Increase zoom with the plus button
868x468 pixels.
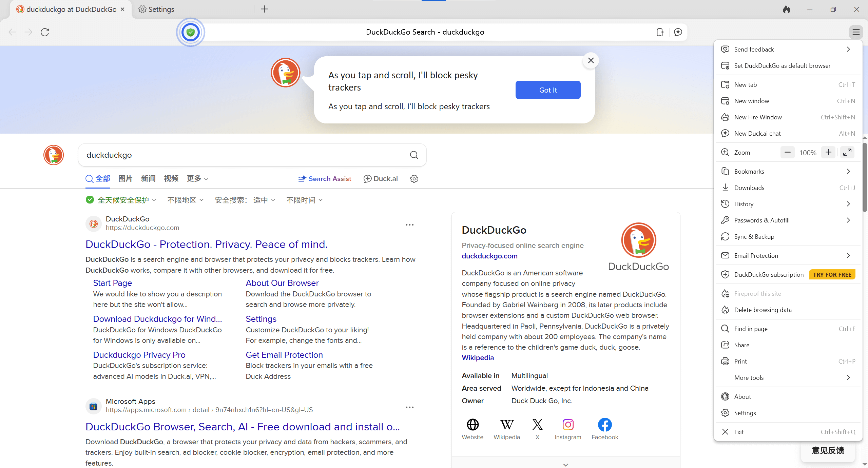(x=828, y=153)
